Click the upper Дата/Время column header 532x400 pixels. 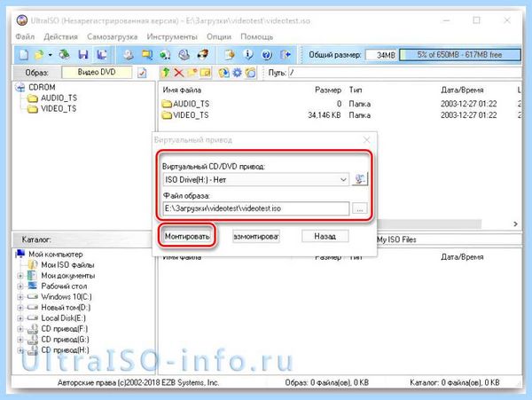click(462, 90)
